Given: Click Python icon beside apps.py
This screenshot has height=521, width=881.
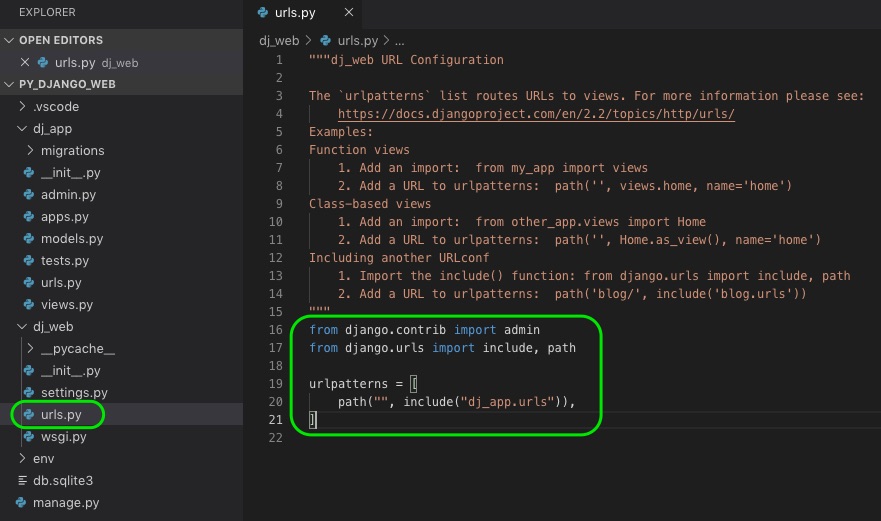Looking at the screenshot, I should [x=29, y=216].
